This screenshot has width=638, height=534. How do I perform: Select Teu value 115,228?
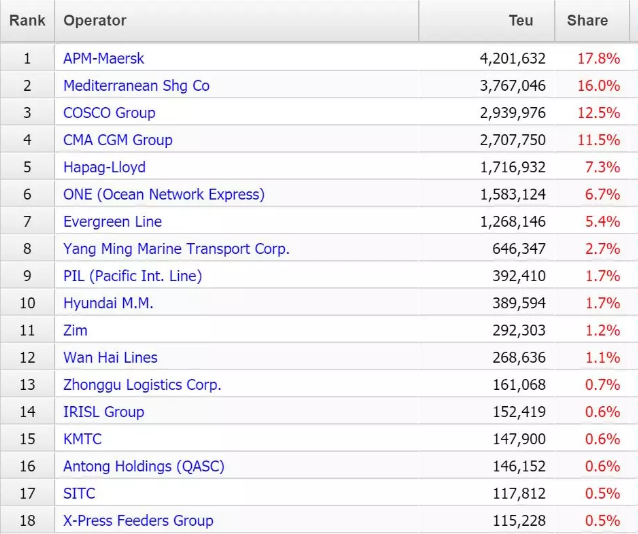pyautogui.click(x=519, y=521)
